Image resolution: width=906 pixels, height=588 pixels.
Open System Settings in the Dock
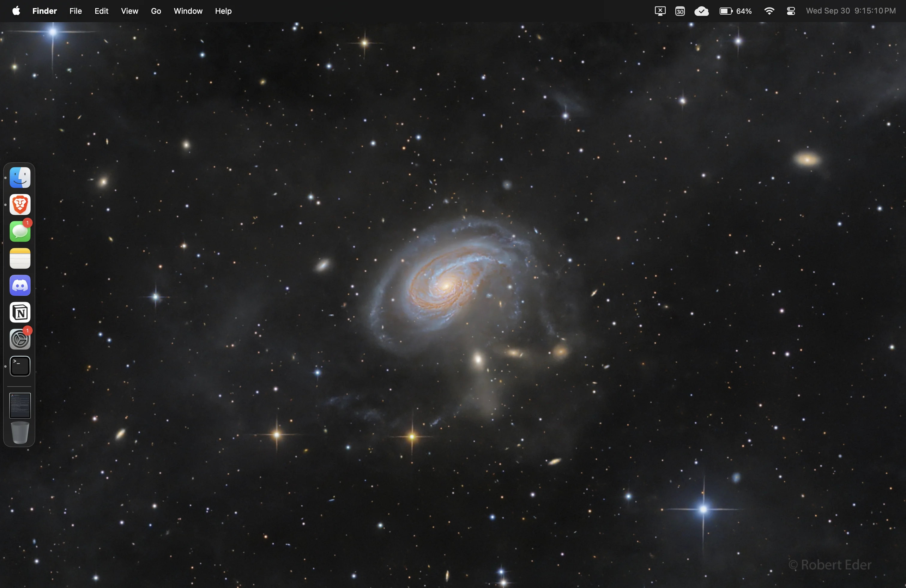click(x=20, y=340)
